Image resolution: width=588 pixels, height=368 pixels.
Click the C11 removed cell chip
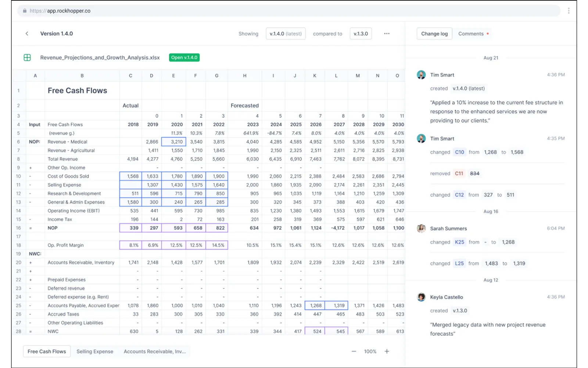tap(459, 173)
